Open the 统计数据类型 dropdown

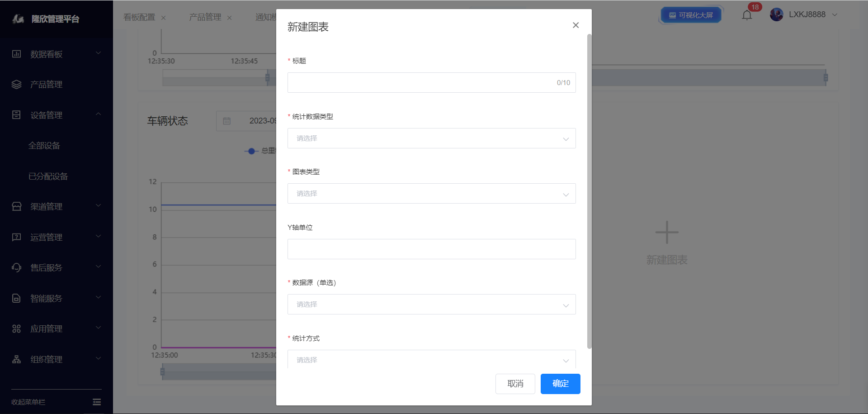[x=431, y=138]
